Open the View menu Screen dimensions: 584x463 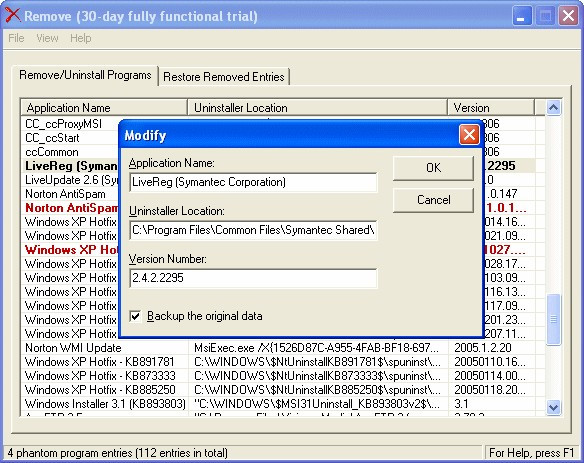pos(47,38)
